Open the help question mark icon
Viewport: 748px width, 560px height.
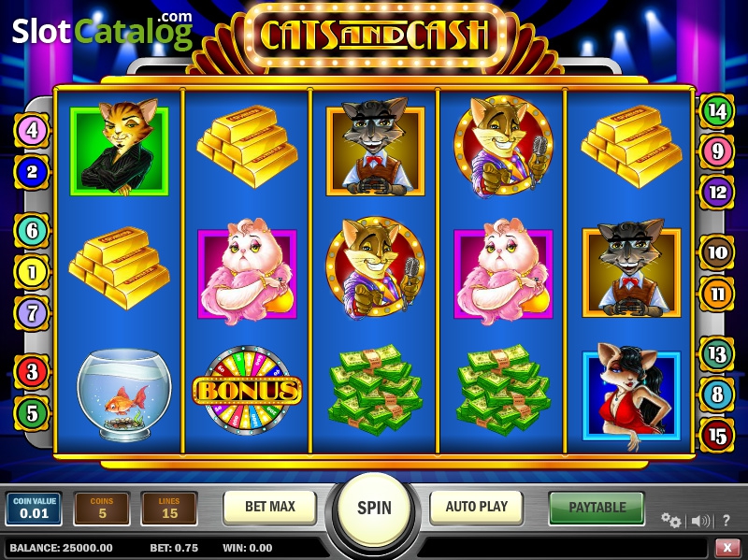726,521
